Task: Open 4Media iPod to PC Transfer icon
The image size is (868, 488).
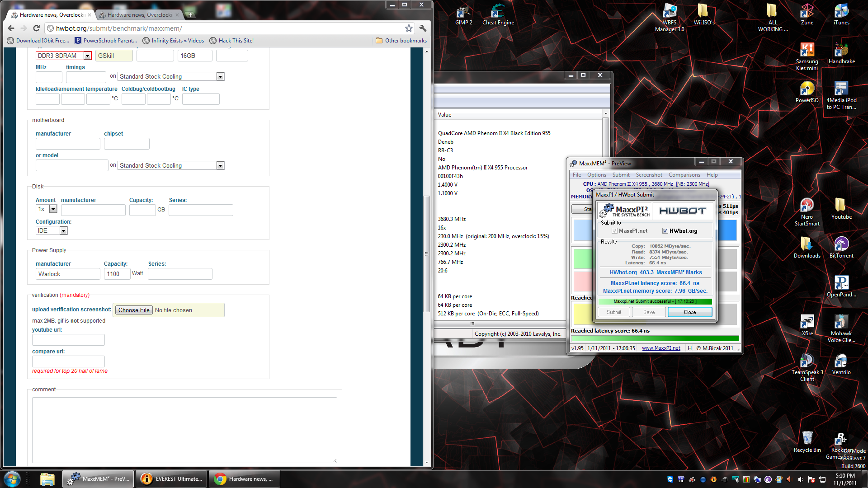Action: pos(841,95)
